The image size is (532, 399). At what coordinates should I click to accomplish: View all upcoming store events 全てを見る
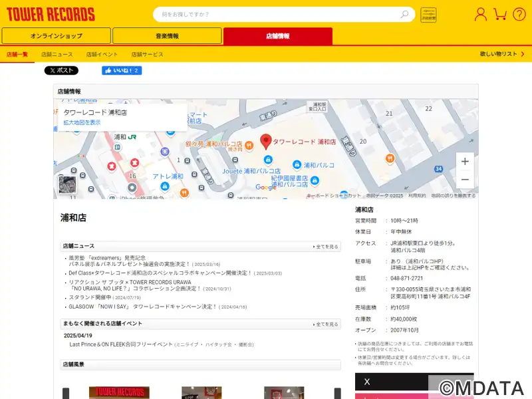(x=325, y=325)
